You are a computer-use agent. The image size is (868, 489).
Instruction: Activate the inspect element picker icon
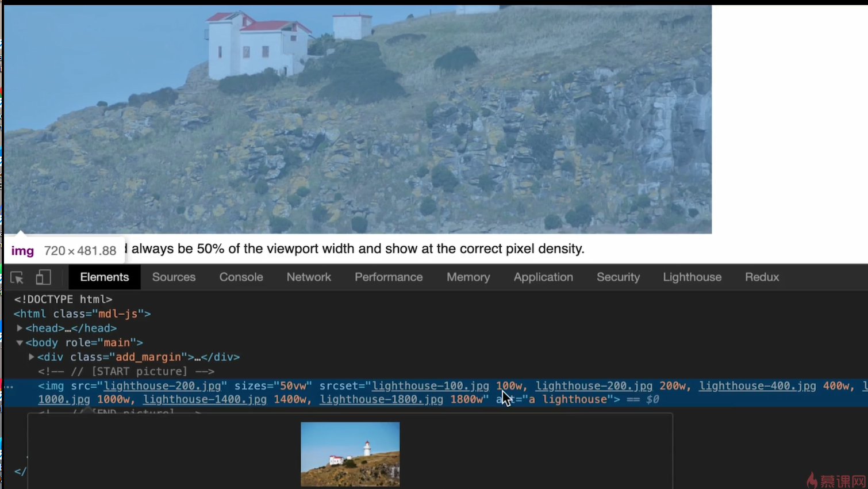point(17,278)
